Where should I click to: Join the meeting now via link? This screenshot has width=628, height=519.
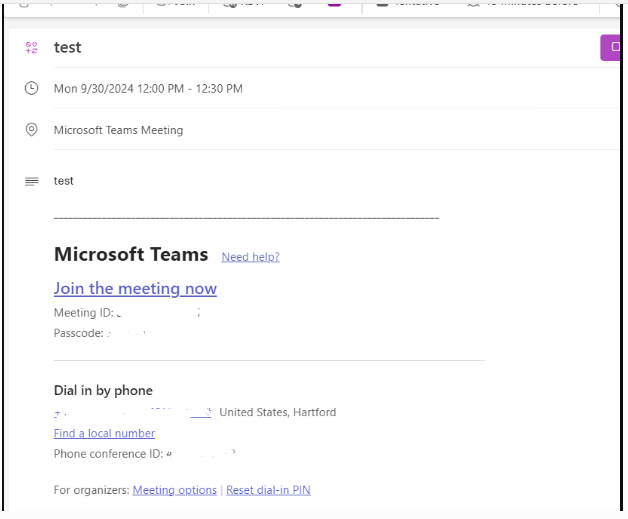pos(135,288)
